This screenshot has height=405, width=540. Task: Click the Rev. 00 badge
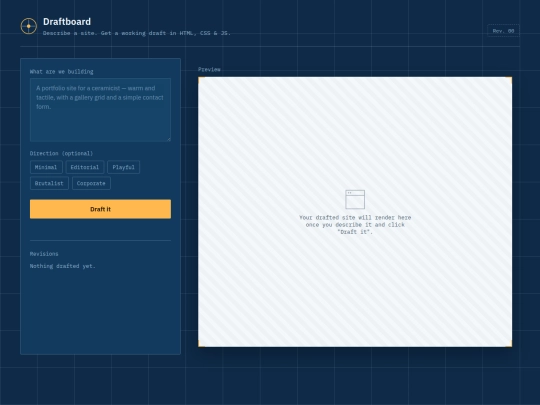click(503, 31)
